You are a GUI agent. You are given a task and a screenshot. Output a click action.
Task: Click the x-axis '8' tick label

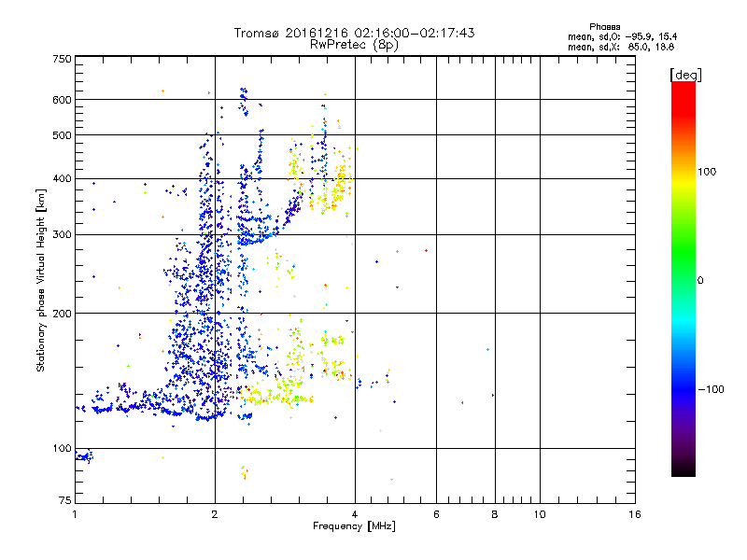[495, 514]
